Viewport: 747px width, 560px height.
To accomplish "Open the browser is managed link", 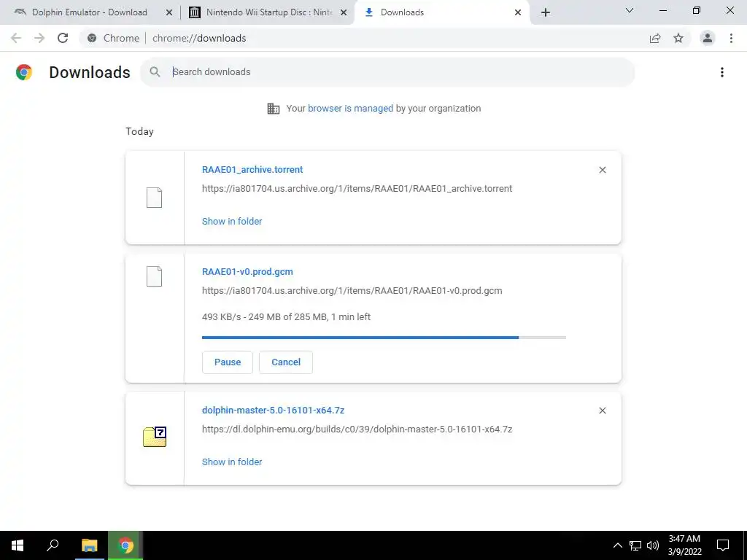I will (350, 109).
